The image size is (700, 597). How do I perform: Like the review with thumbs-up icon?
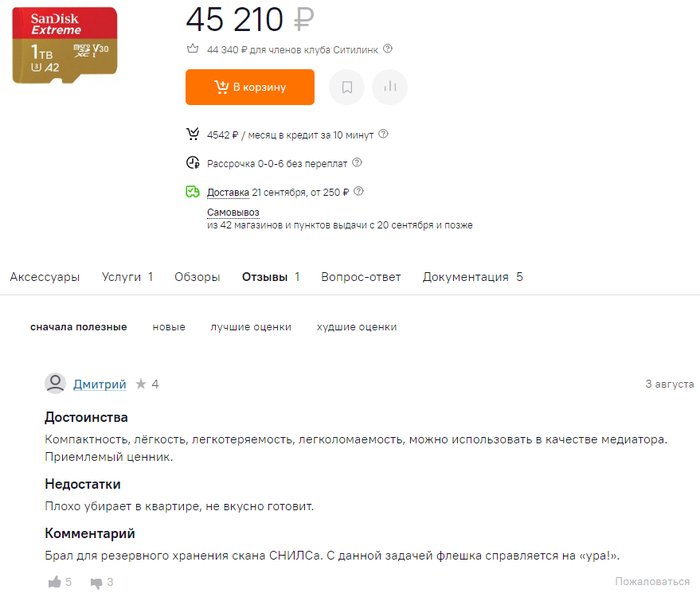pyautogui.click(x=54, y=582)
